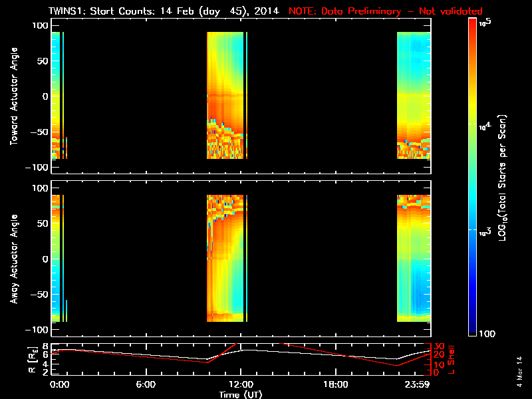Click the "-50" tick of the Toward Actuator Angle panel

(x=39, y=132)
